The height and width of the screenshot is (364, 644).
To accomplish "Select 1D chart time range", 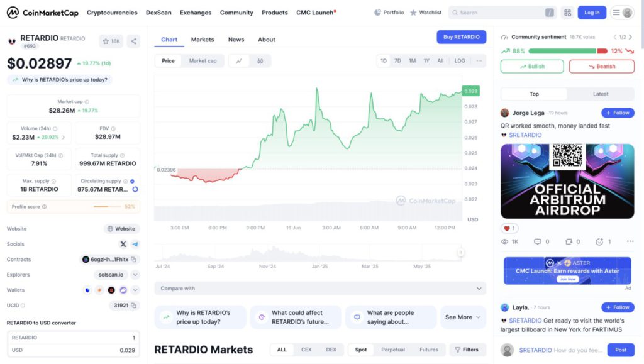I will coord(383,61).
